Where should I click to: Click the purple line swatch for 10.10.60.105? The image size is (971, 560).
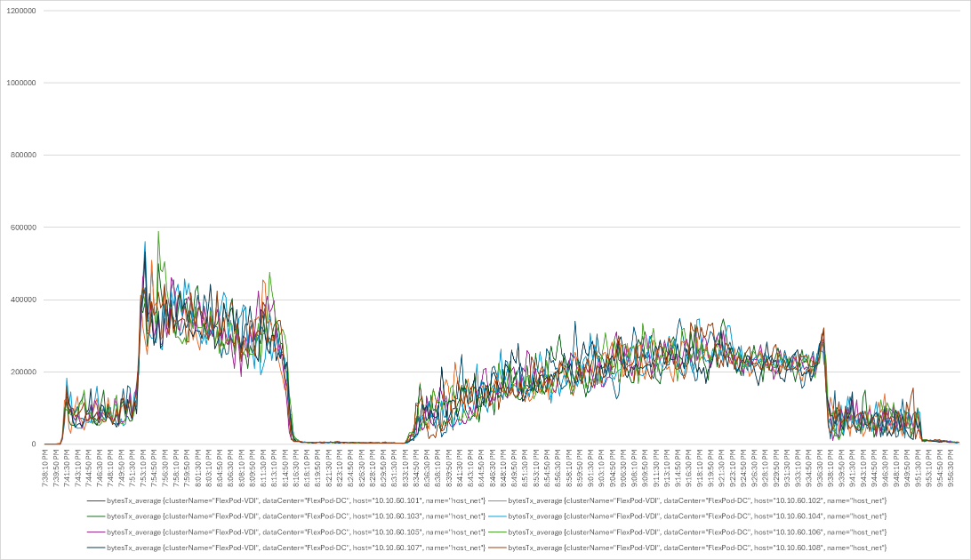click(95, 532)
